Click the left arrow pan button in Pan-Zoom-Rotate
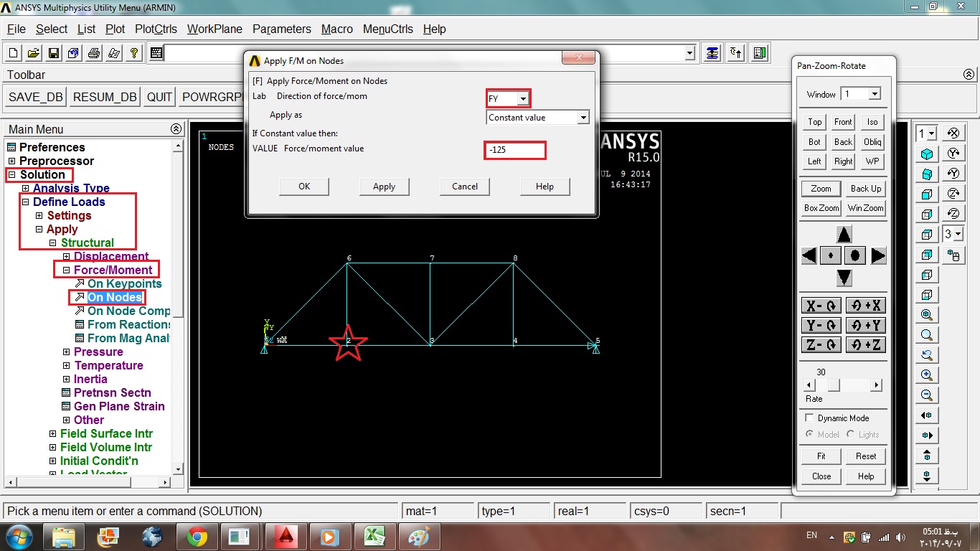The image size is (980, 551). 809,255
